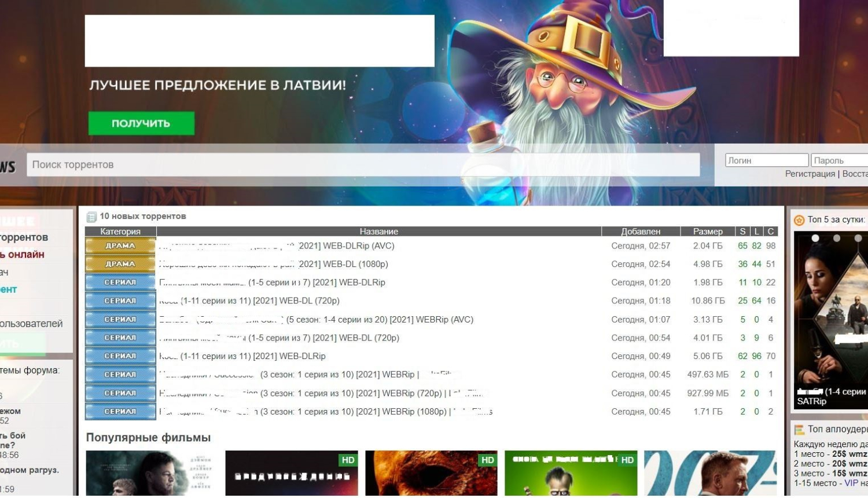This screenshot has width=868, height=498.
Task: Click the HD badge on the green poster
Action: coord(627,460)
